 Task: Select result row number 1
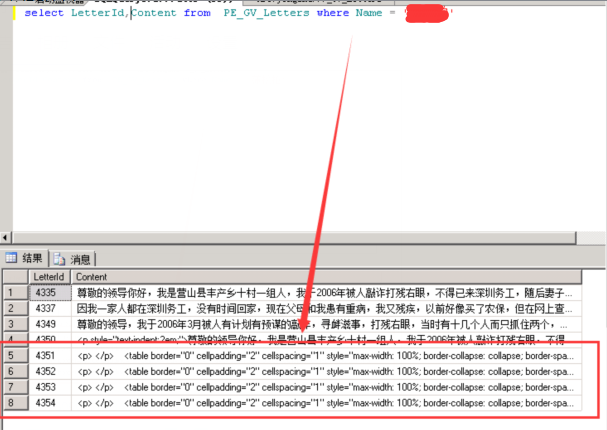pos(14,293)
